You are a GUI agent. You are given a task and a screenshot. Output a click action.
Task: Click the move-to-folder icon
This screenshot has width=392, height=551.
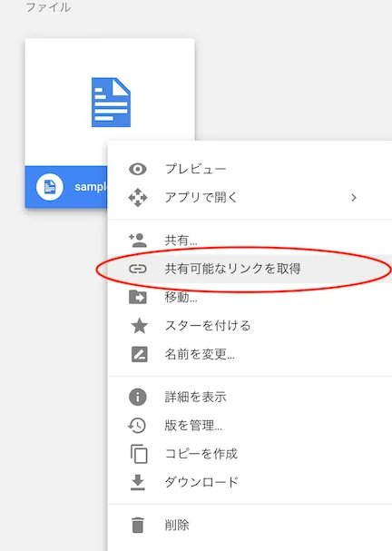(138, 298)
